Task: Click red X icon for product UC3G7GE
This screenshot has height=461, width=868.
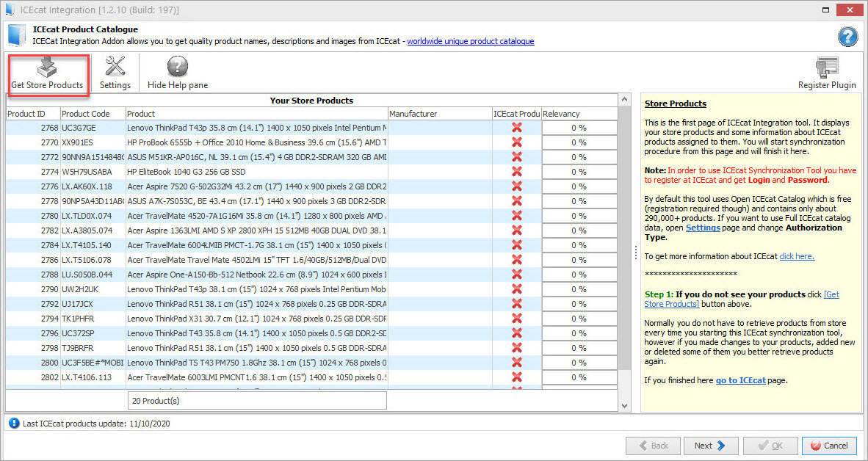Action: 517,128
